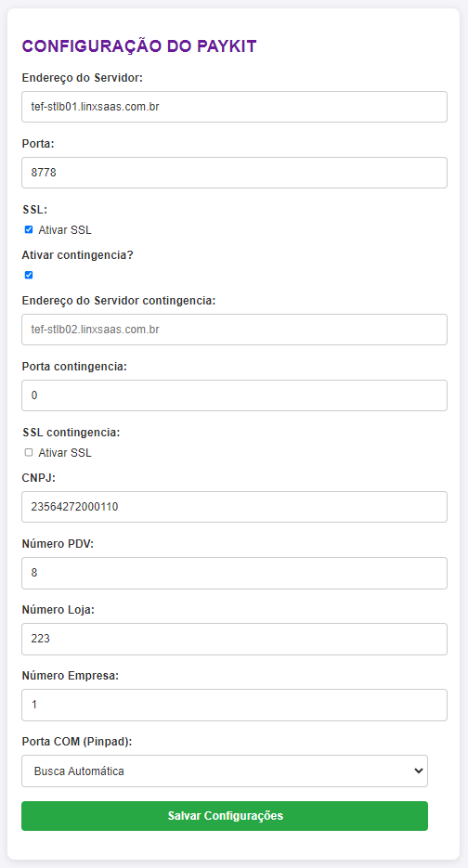Select the Endereço do Servidor contingencia field
The image size is (468, 868).
[234, 330]
